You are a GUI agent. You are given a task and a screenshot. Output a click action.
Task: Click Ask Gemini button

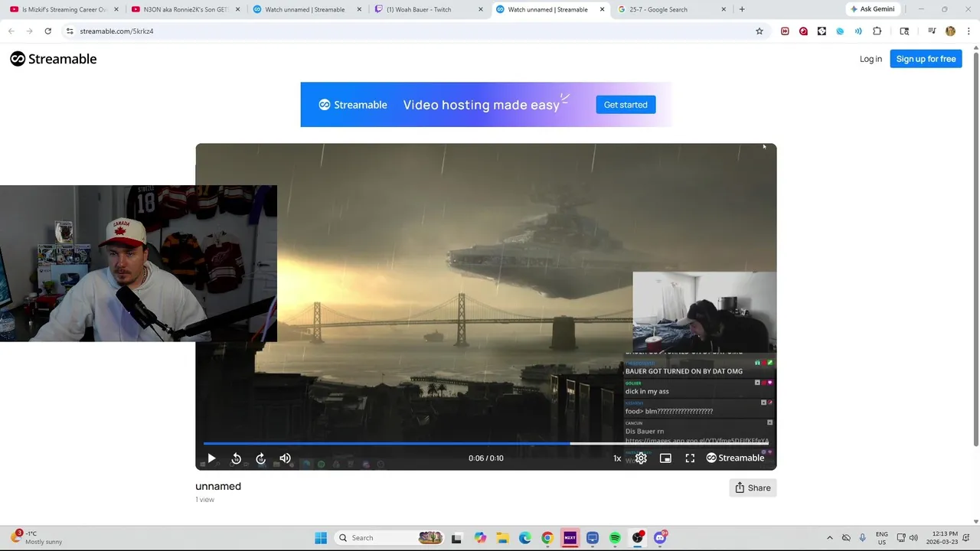pos(872,9)
